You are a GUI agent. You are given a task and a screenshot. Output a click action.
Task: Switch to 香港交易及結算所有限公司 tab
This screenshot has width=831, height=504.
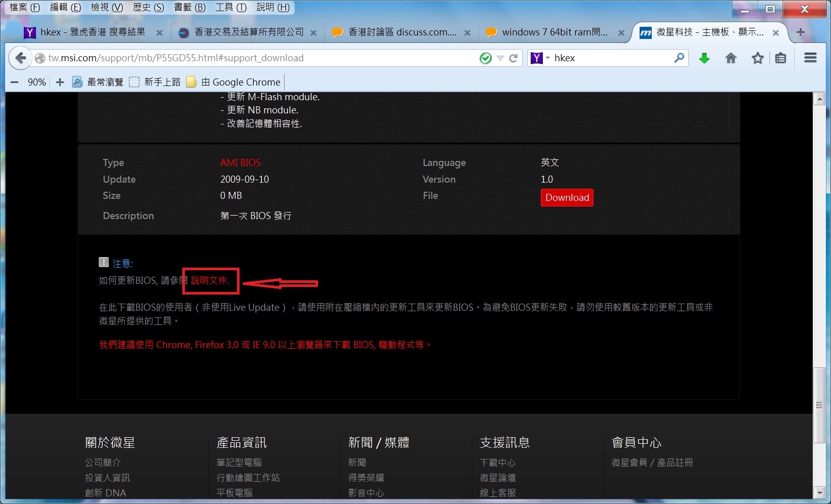[x=248, y=32]
